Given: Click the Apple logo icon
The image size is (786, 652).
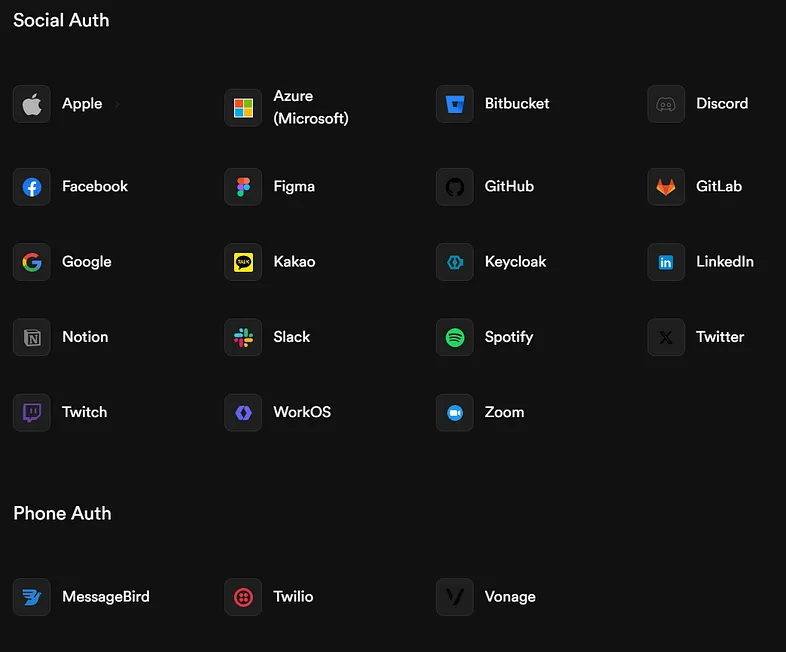Looking at the screenshot, I should 32,104.
